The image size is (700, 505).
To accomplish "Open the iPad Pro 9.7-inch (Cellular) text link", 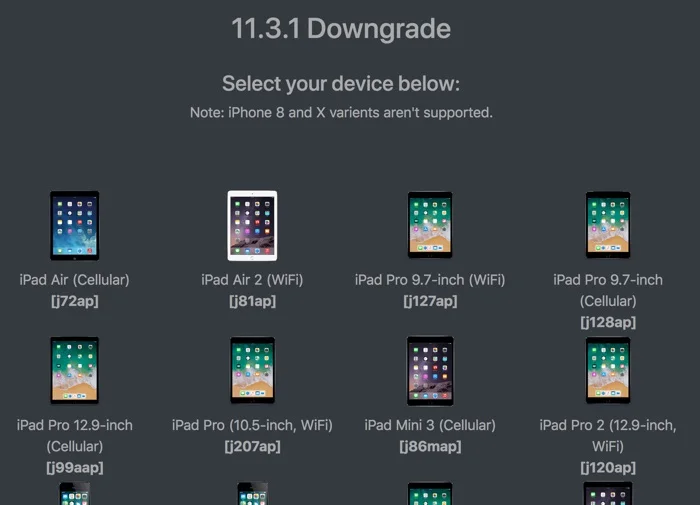I will pos(608,290).
